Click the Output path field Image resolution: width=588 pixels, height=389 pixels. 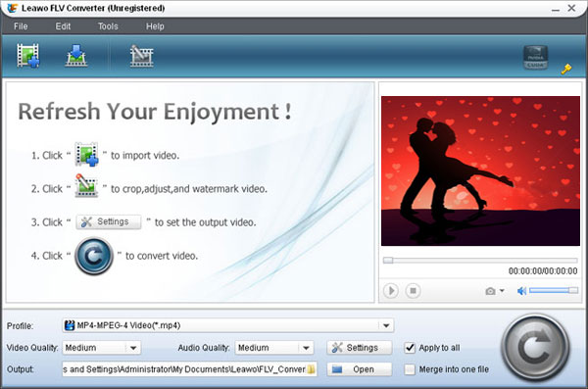click(184, 369)
